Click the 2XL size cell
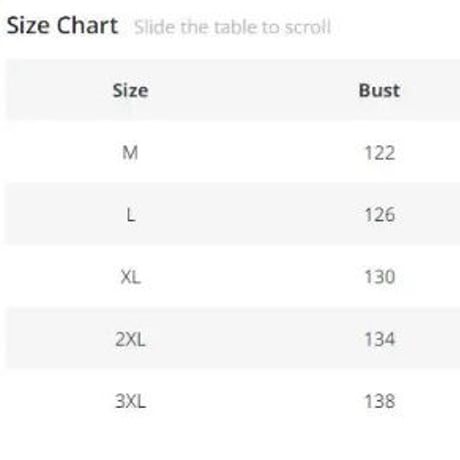Viewport: 460px width, 460px height. (x=130, y=340)
